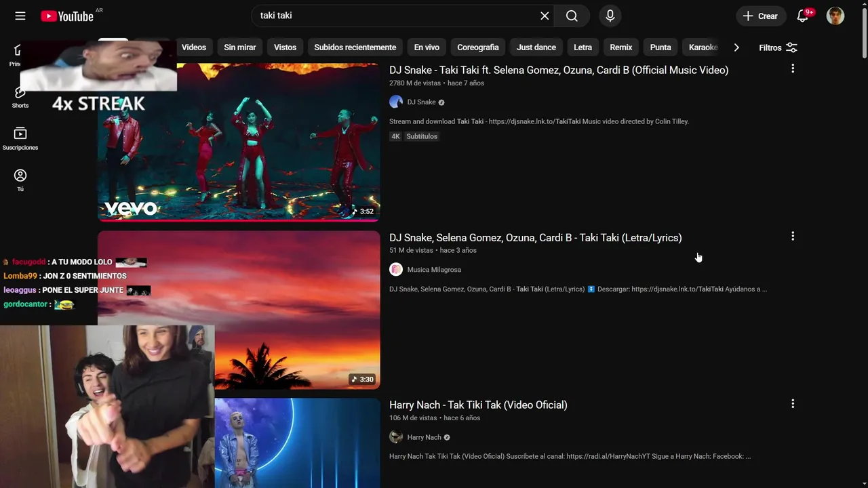Clear the search text with the X

[x=545, y=16]
